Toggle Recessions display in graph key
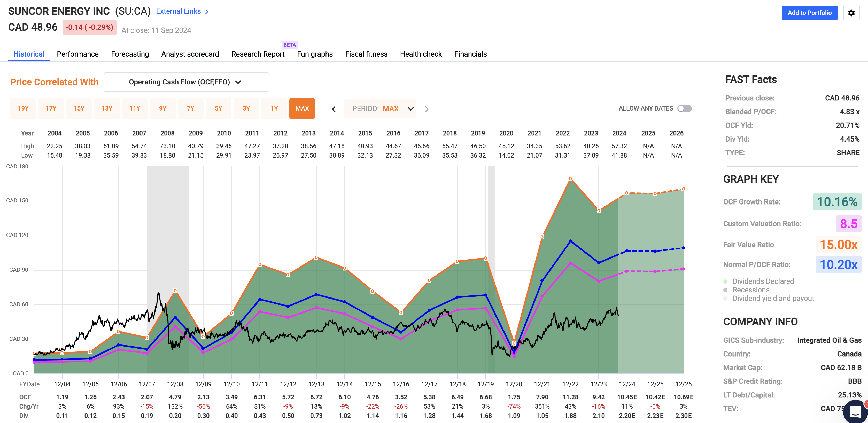868x423 pixels. point(751,290)
